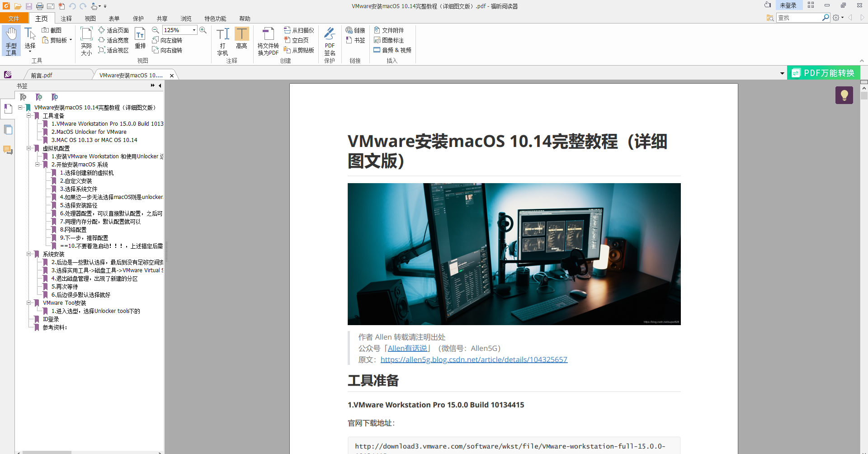Open the Pages panel in left sidebar

(8, 130)
